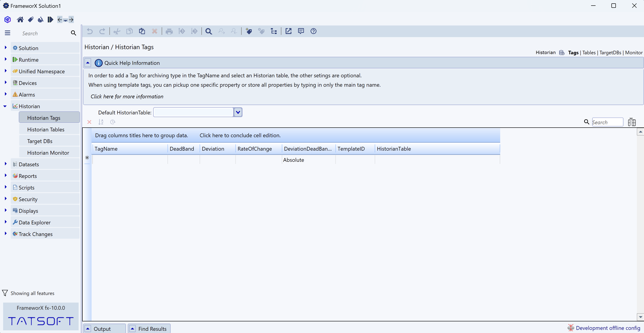Expand the Devices tree node
Image resolution: width=644 pixels, height=333 pixels.
click(6, 82)
